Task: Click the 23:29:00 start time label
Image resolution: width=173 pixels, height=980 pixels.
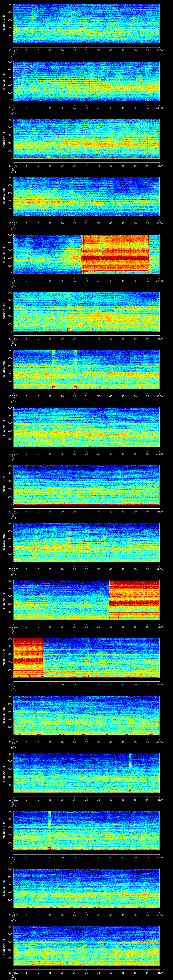Action: click(13, 50)
